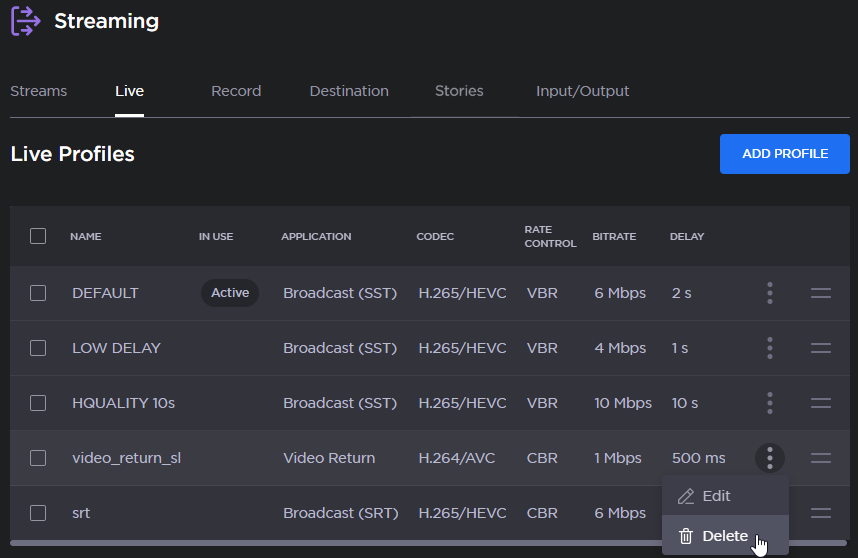
Task: Click the trash icon beside Delete
Action: [686, 536]
